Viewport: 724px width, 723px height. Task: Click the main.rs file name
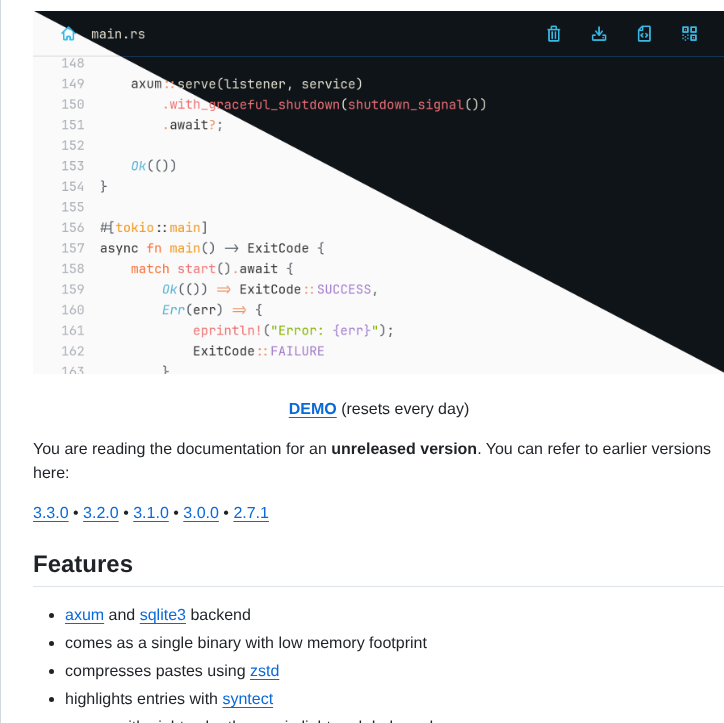[x=118, y=34]
